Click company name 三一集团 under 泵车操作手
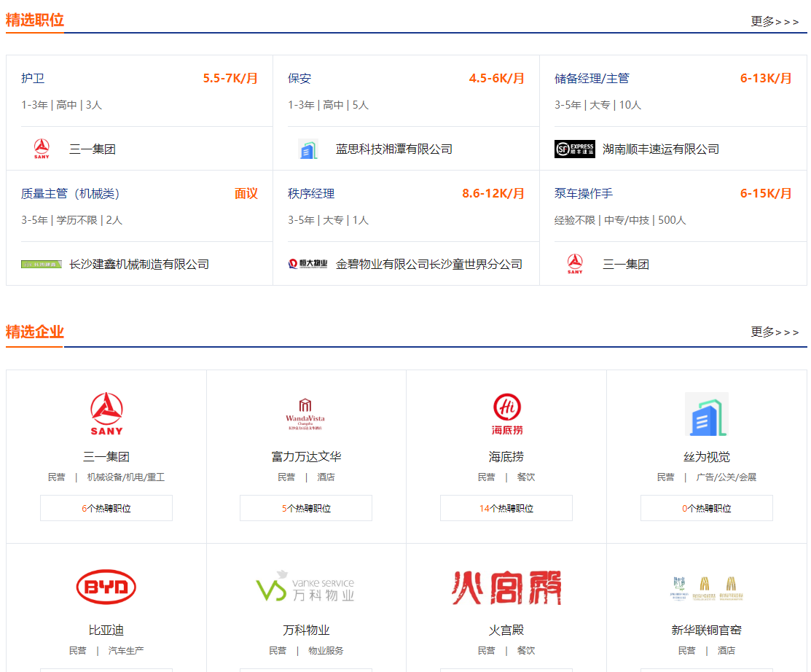This screenshot has width=811, height=672. coord(626,265)
